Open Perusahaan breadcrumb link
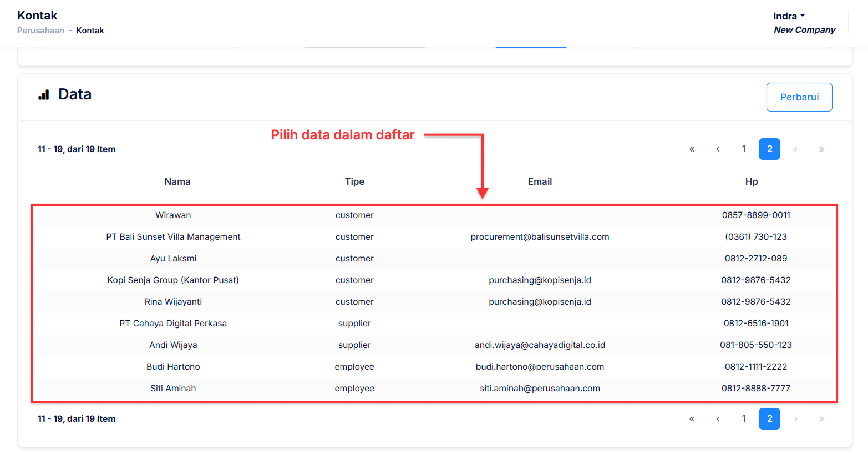 tap(40, 31)
